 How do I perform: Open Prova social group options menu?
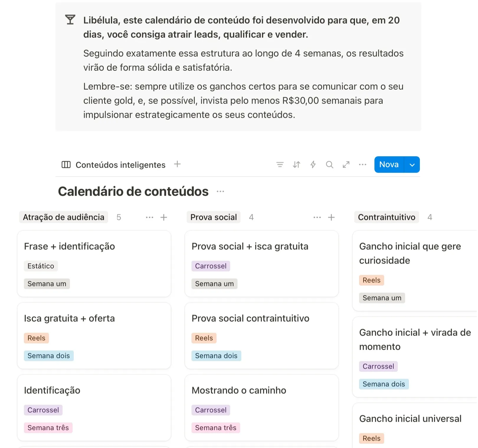pyautogui.click(x=317, y=218)
